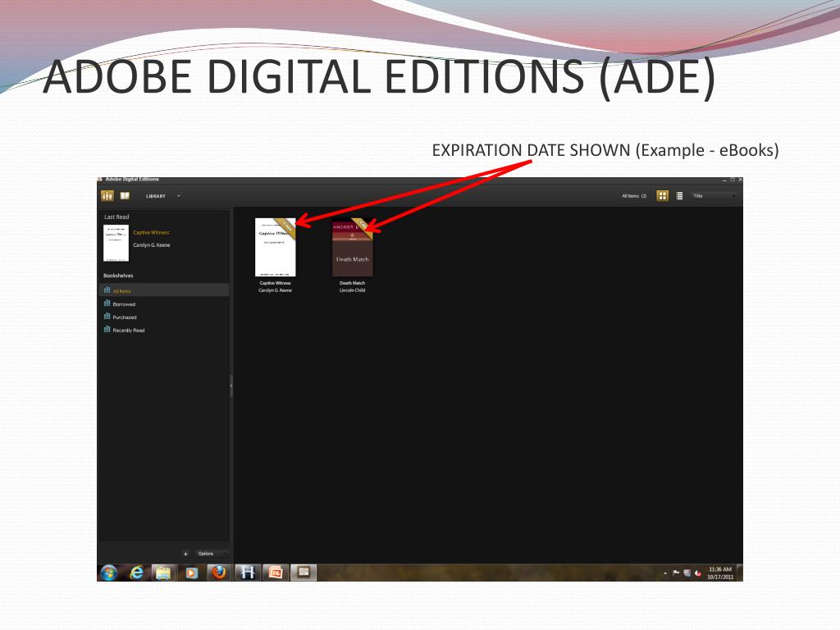Switch to PowerPoint on taskbar
The image size is (840, 630).
(276, 573)
